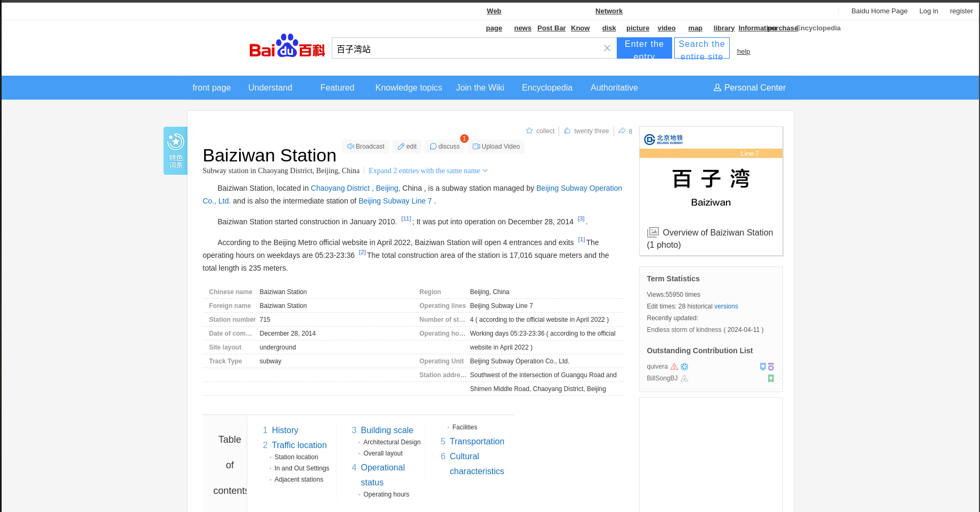
Task: Expand 2 entries with the same name
Action: click(x=428, y=170)
